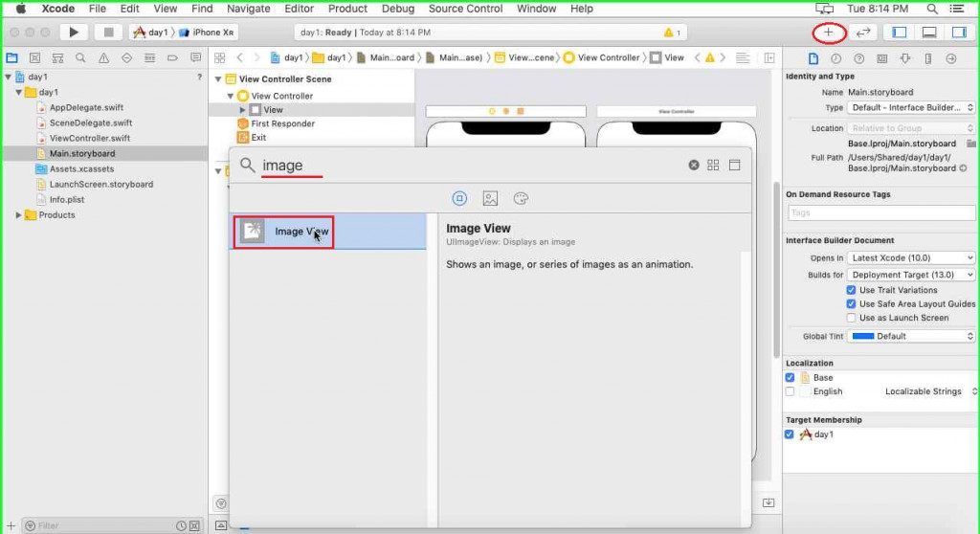The width and height of the screenshot is (980, 534).
Task: Expand the Products folder
Action: coord(19,215)
